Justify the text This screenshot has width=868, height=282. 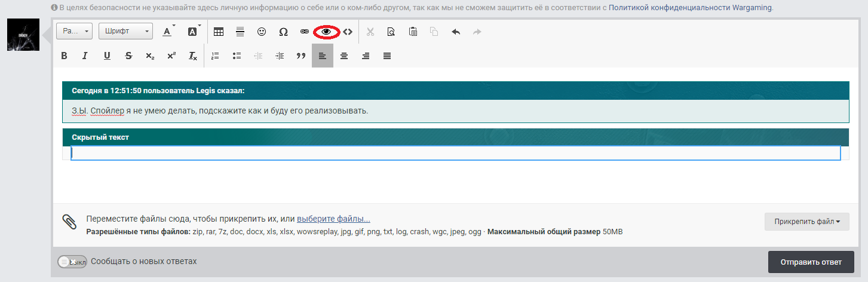point(387,56)
